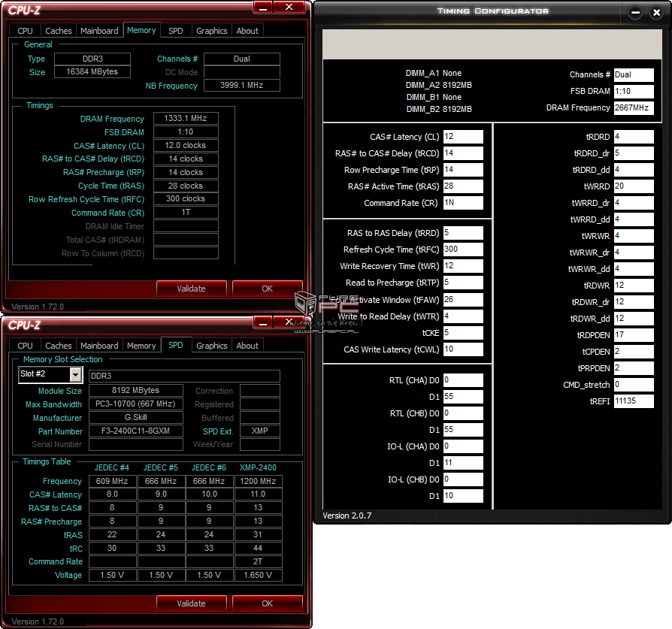Focus the Refresh Cycle Time (tRFC) field
This screenshot has height=629, width=672.
click(x=463, y=249)
